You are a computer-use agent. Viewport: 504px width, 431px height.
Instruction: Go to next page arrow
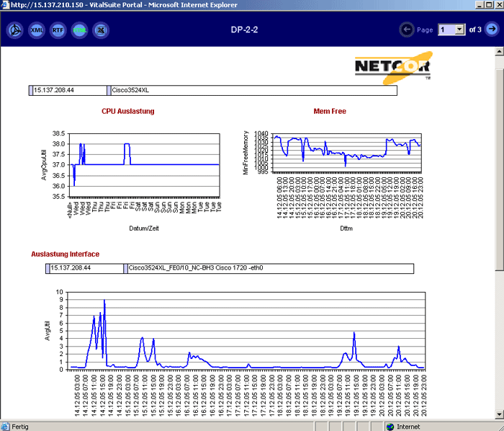492,30
